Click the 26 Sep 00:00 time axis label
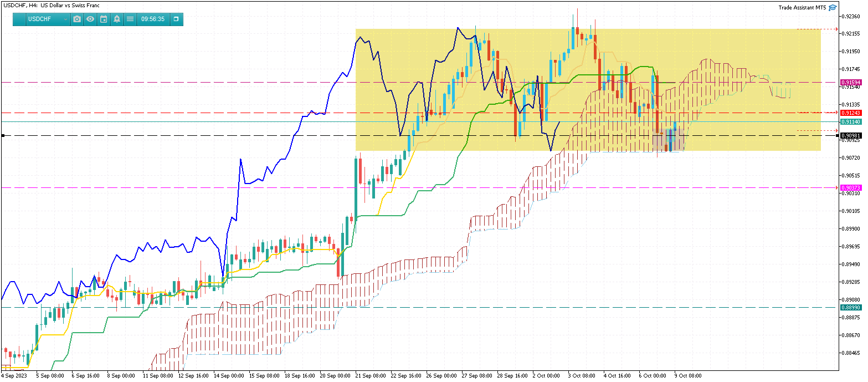 [443, 375]
